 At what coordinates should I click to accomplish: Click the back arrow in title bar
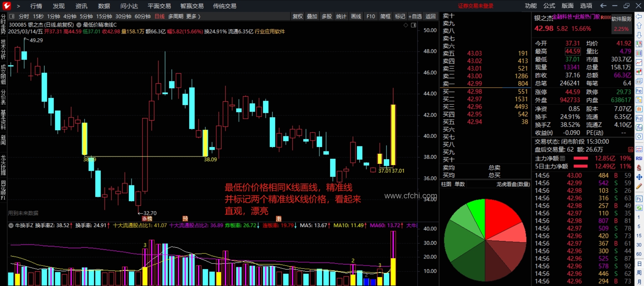(x=603, y=6)
